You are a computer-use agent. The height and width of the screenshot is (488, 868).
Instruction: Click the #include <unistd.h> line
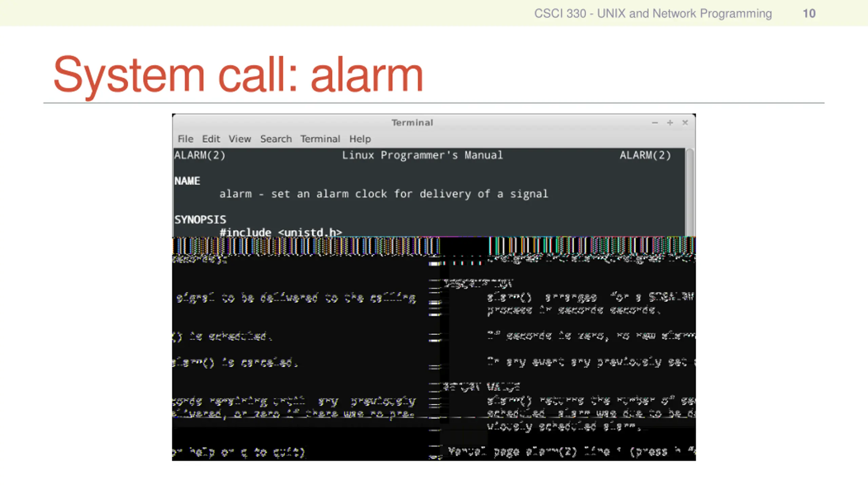(x=281, y=232)
